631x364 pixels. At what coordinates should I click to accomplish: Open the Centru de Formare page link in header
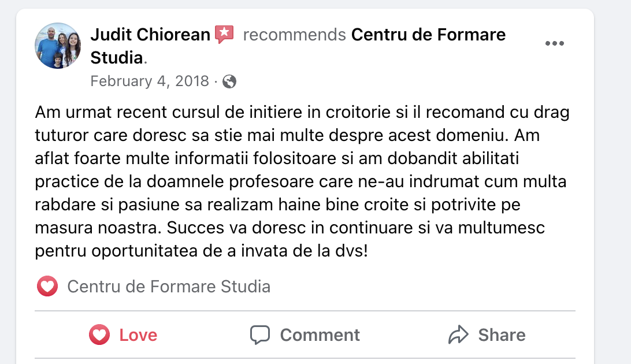pos(428,35)
